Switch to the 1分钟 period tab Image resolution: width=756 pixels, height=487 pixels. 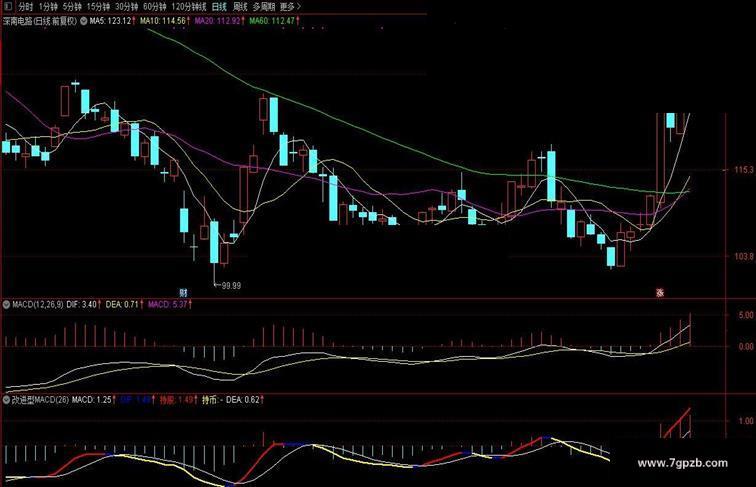pos(48,7)
